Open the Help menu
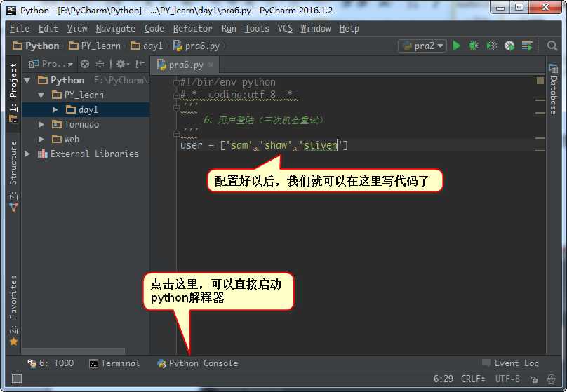567x392 pixels. point(349,28)
